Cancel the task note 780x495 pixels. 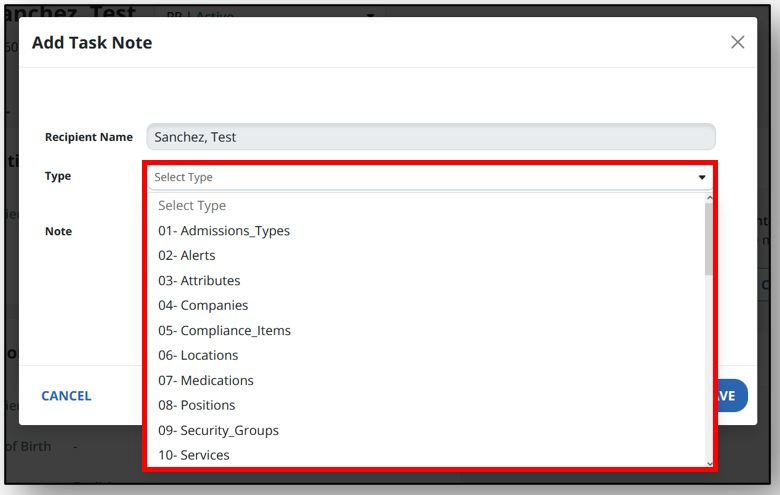[66, 396]
